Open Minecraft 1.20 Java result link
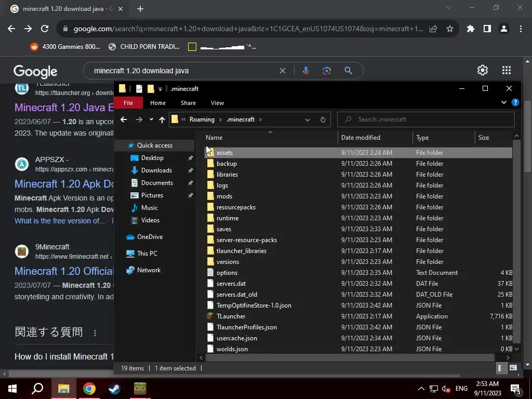Image resolution: width=532 pixels, height=399 pixels. [x=64, y=108]
